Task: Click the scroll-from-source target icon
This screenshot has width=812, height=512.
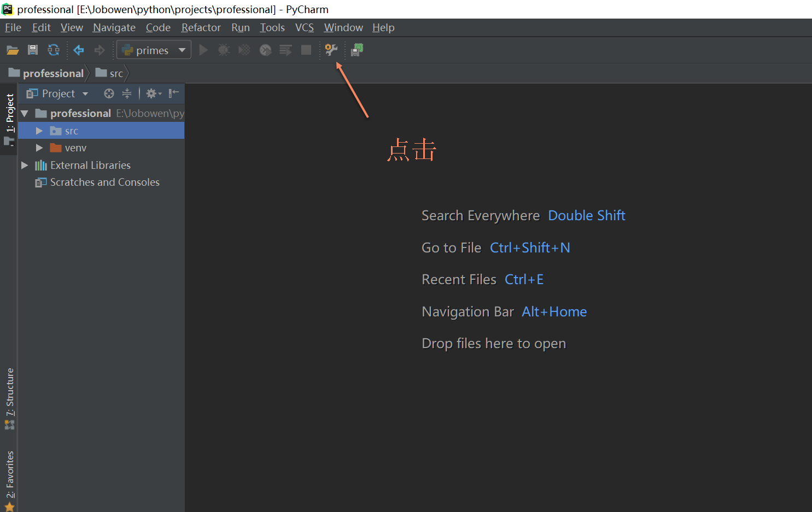Action: point(109,93)
